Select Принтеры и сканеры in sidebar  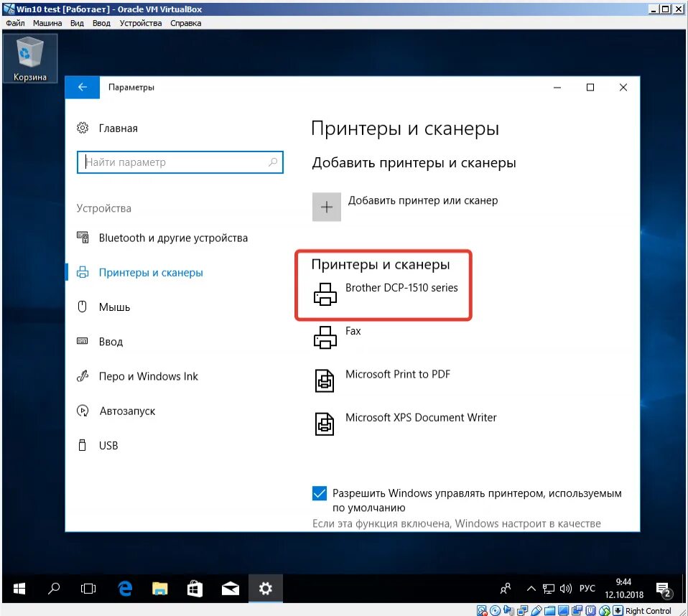[x=140, y=273]
